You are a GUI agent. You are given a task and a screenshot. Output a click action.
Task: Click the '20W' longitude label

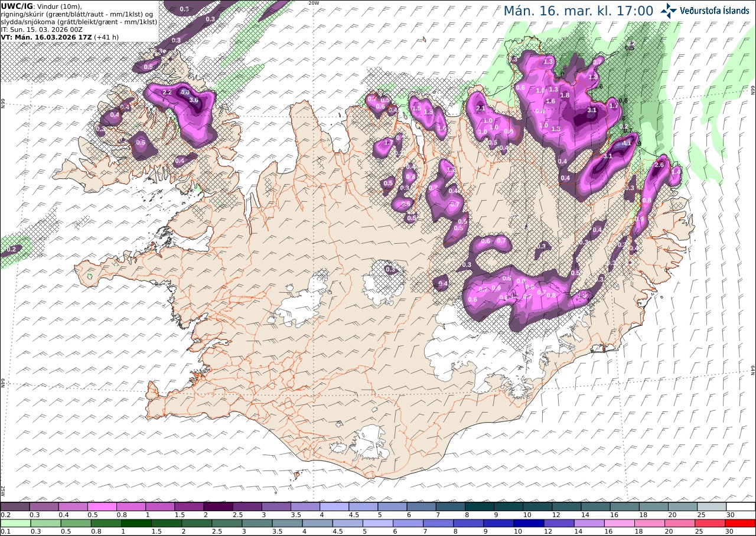pos(314,3)
